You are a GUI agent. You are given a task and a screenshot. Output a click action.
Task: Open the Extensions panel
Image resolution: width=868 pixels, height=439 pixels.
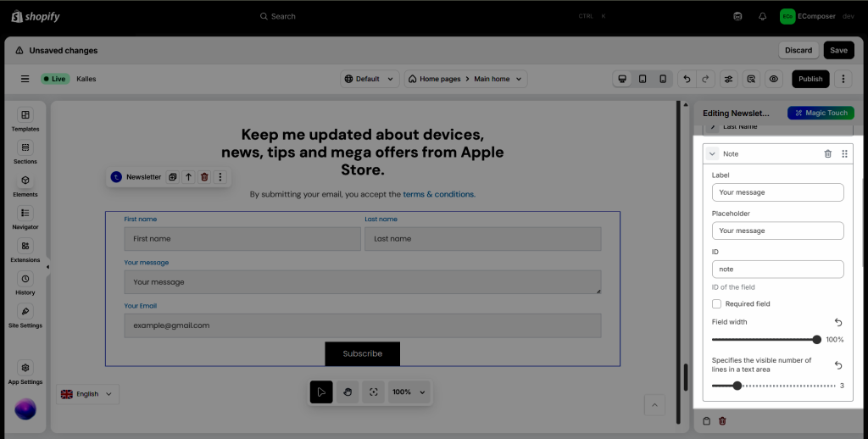(x=25, y=250)
